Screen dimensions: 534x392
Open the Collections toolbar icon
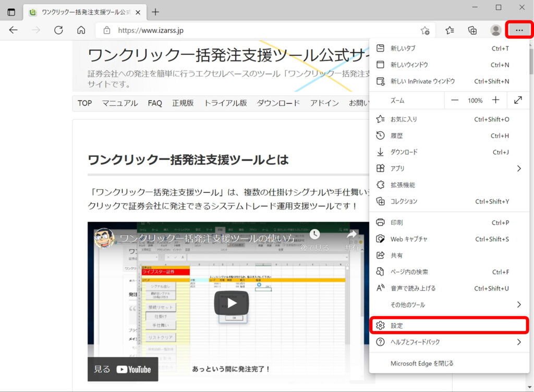[x=472, y=30]
